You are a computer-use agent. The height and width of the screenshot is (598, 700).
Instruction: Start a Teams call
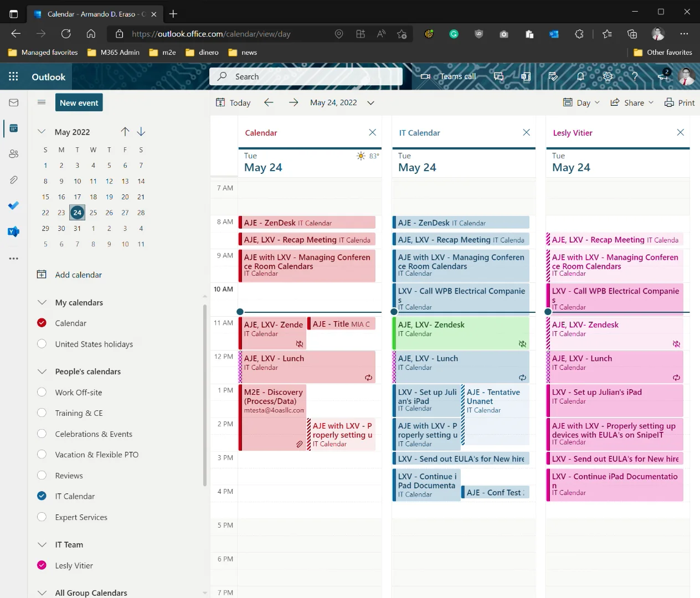point(448,76)
